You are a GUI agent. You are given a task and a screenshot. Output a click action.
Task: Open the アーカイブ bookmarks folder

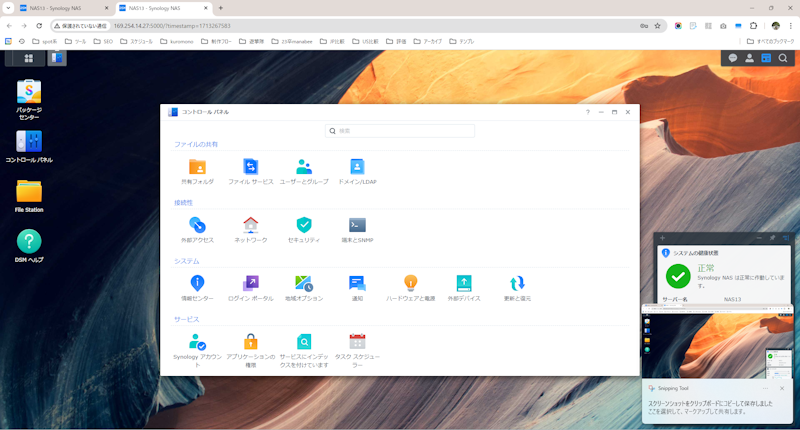[x=428, y=41]
